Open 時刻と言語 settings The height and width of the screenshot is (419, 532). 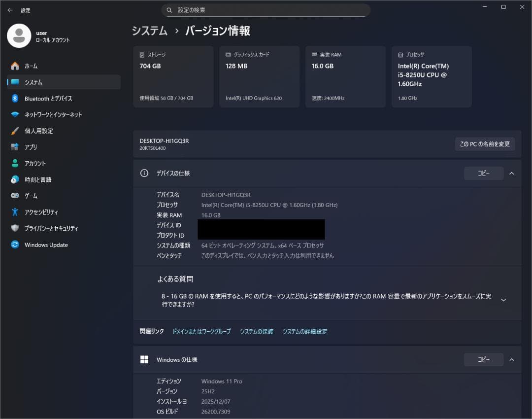point(40,179)
